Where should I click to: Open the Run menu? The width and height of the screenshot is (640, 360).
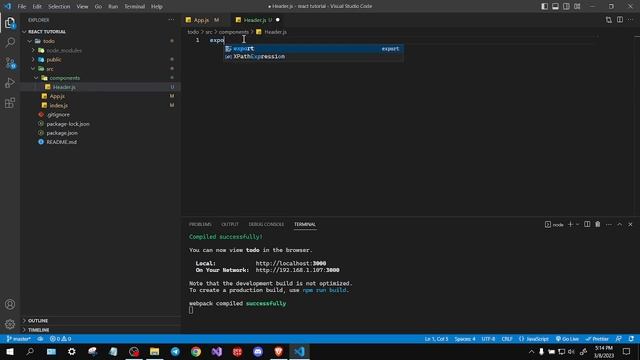pyautogui.click(x=113, y=7)
